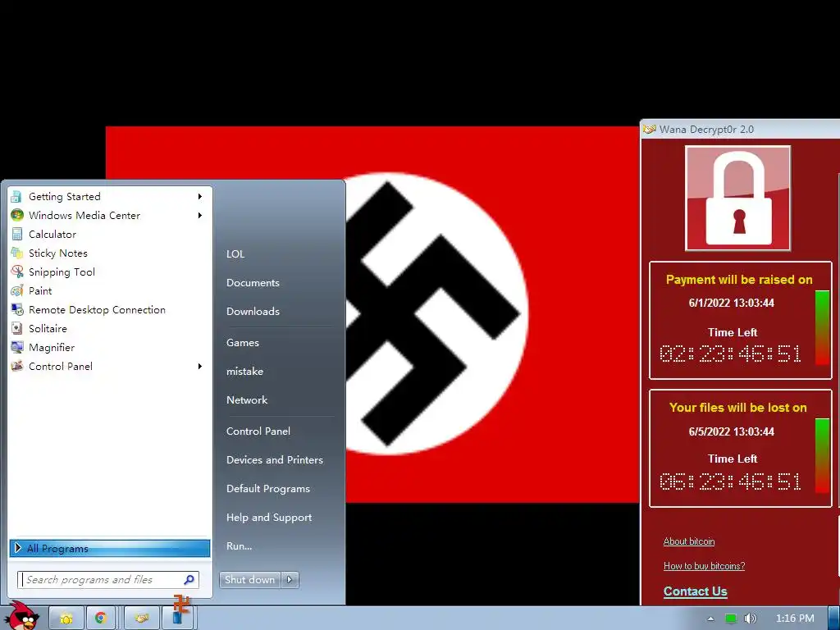Expand the Control Panel submenu arrow
840x630 pixels.
tap(200, 367)
